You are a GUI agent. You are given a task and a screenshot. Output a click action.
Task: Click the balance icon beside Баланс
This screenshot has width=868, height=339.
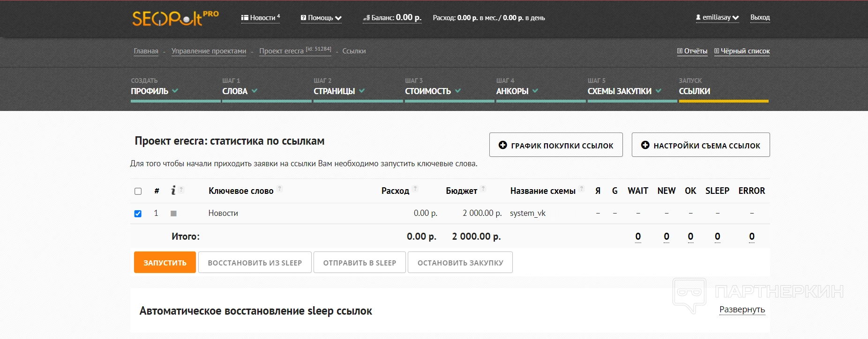click(367, 18)
